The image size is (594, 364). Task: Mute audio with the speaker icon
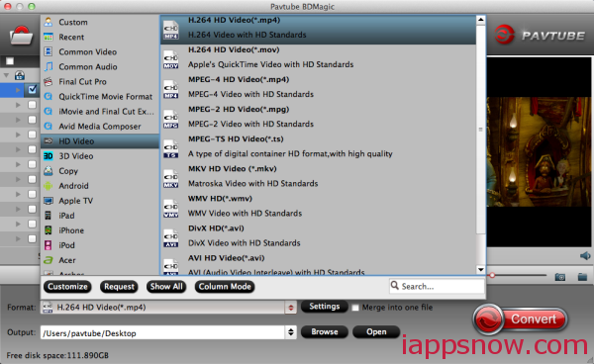[x=585, y=256]
